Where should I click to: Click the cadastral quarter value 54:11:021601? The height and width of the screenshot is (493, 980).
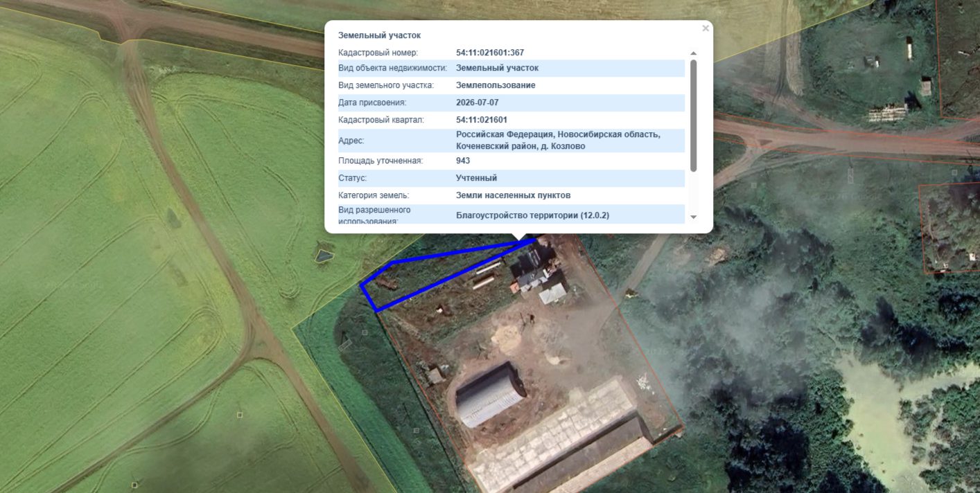(482, 120)
